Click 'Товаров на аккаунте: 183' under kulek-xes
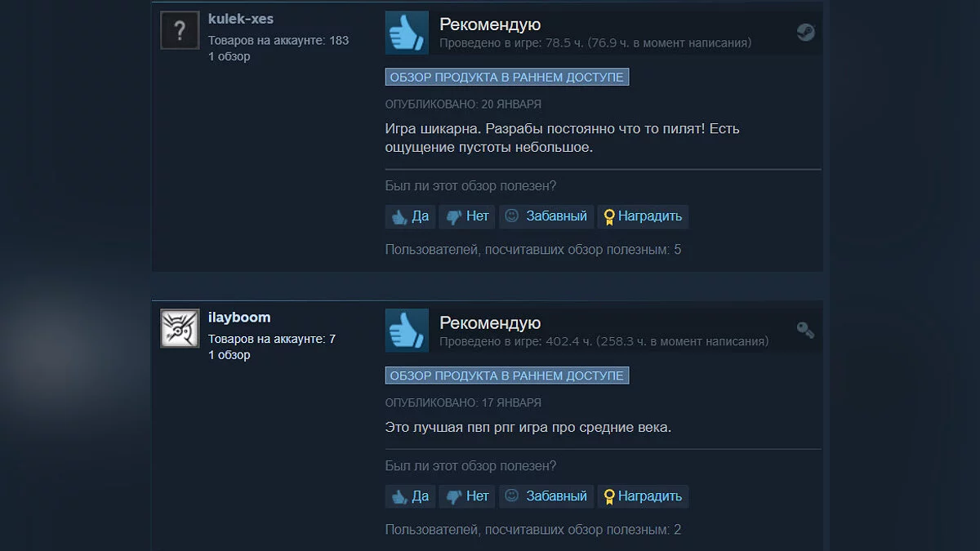 (278, 40)
